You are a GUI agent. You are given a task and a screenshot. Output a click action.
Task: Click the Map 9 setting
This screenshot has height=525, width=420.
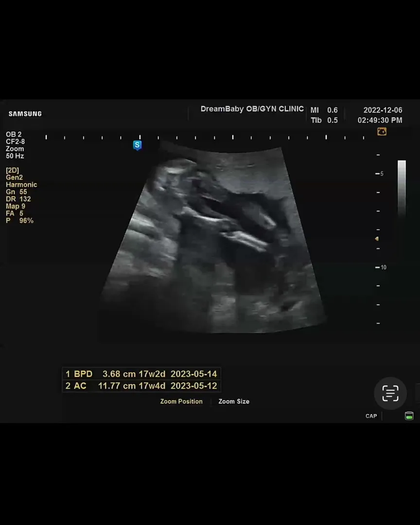(16, 206)
